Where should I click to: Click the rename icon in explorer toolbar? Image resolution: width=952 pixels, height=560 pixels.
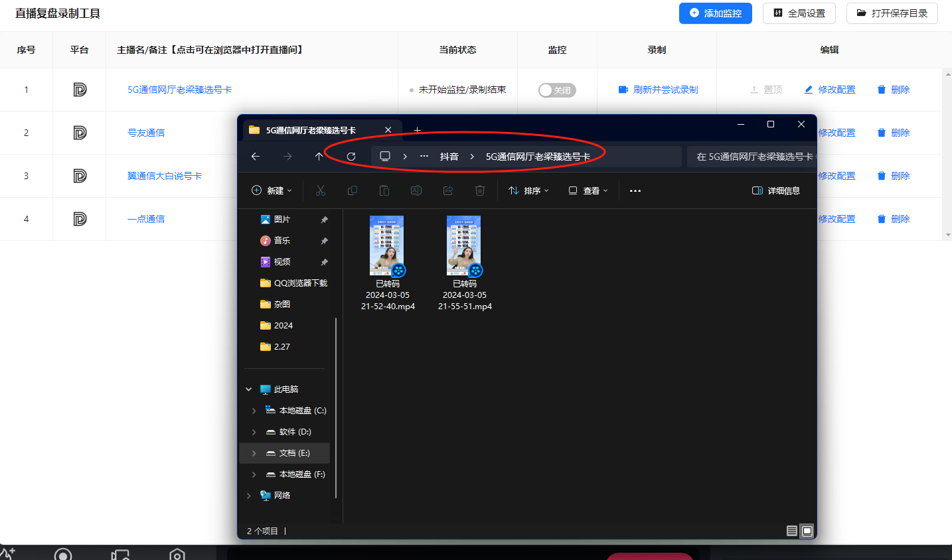coord(416,190)
